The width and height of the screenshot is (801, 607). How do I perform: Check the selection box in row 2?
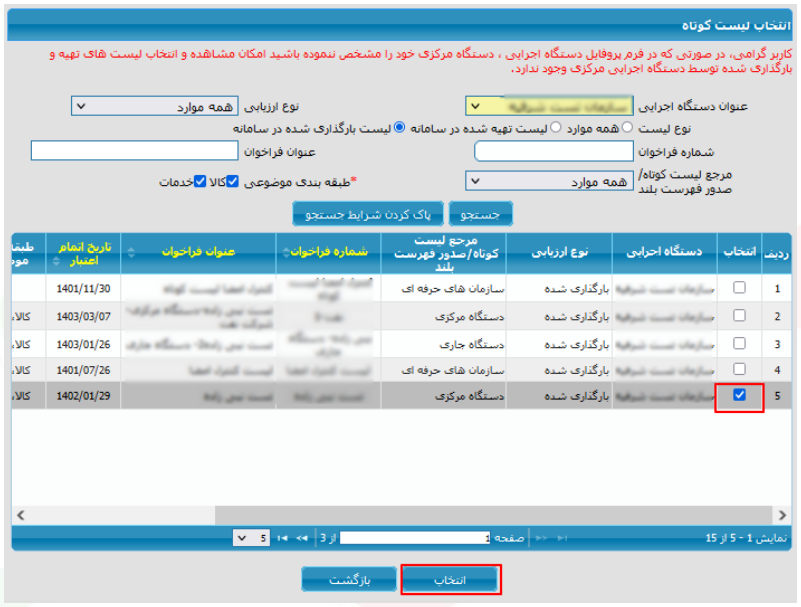coord(739,316)
